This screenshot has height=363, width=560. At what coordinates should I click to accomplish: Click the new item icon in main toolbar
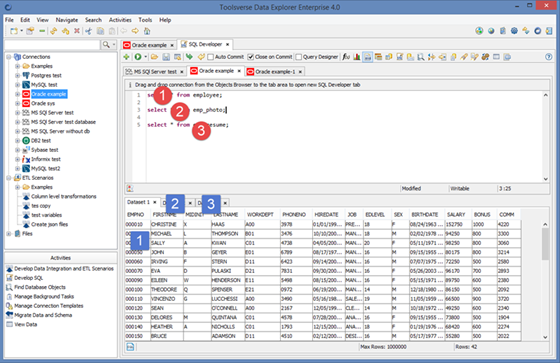tap(14, 31)
